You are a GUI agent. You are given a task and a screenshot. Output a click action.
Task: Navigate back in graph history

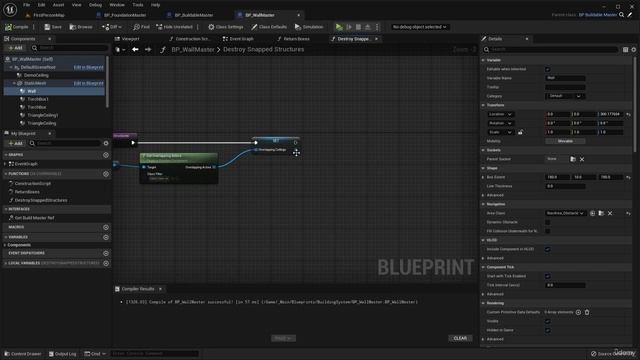(135, 49)
